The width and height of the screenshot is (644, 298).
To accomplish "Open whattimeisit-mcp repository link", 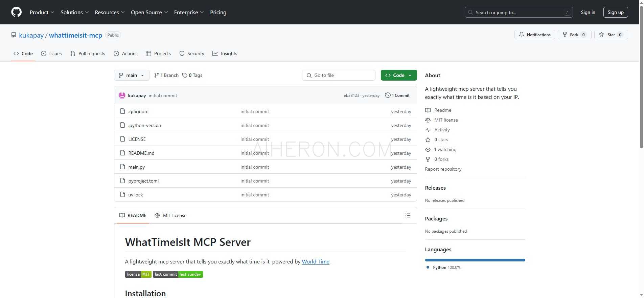I will 76,35.
